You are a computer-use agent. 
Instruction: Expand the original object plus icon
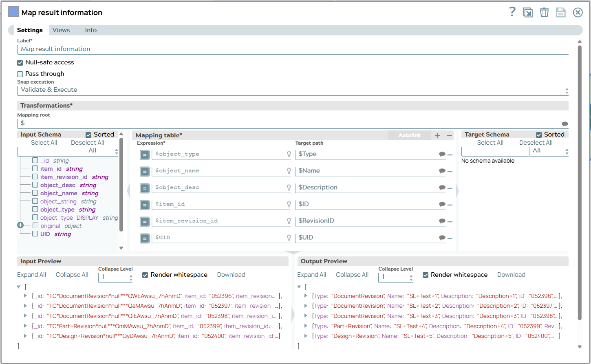click(20, 225)
